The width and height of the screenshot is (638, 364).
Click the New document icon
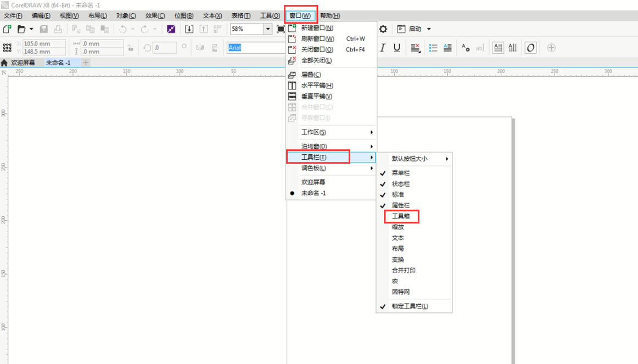[x=7, y=29]
